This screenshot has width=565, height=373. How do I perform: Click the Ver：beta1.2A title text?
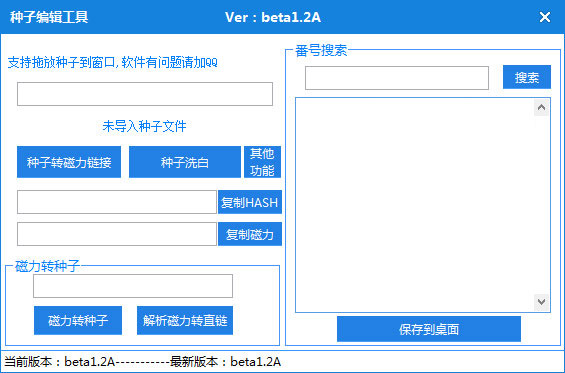pos(273,17)
